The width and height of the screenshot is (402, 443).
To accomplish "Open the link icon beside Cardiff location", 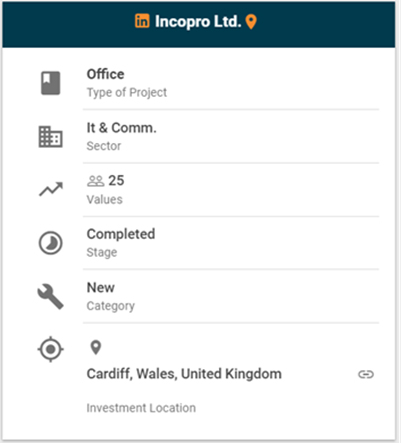I will point(366,374).
